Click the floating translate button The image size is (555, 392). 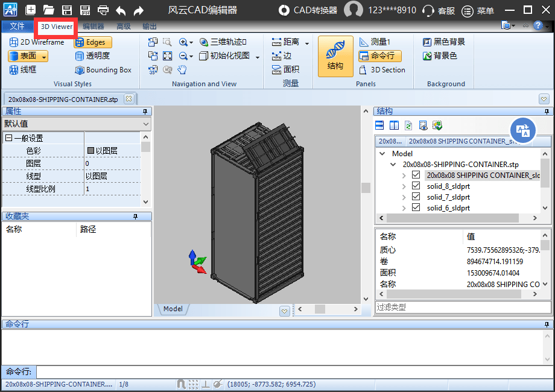[x=523, y=130]
